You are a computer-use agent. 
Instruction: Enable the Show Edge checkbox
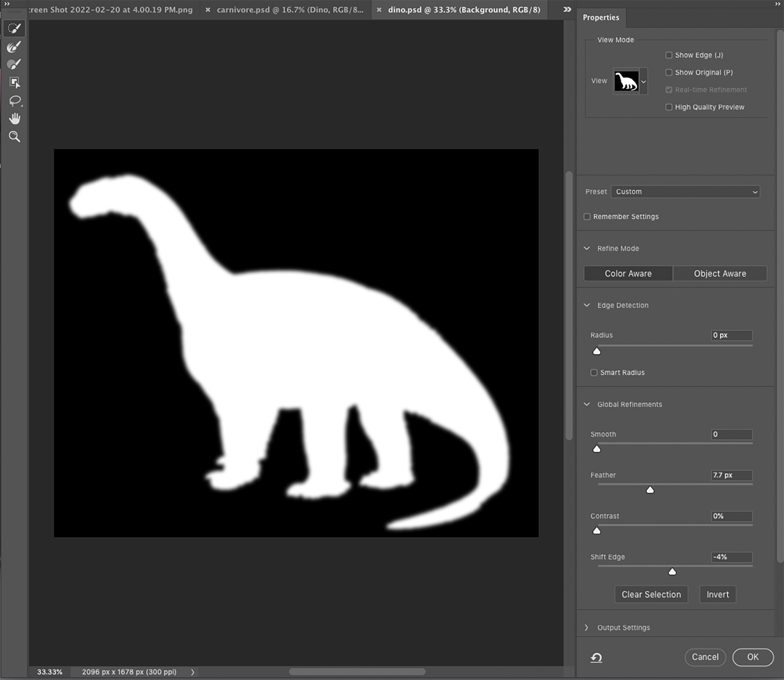pos(669,55)
